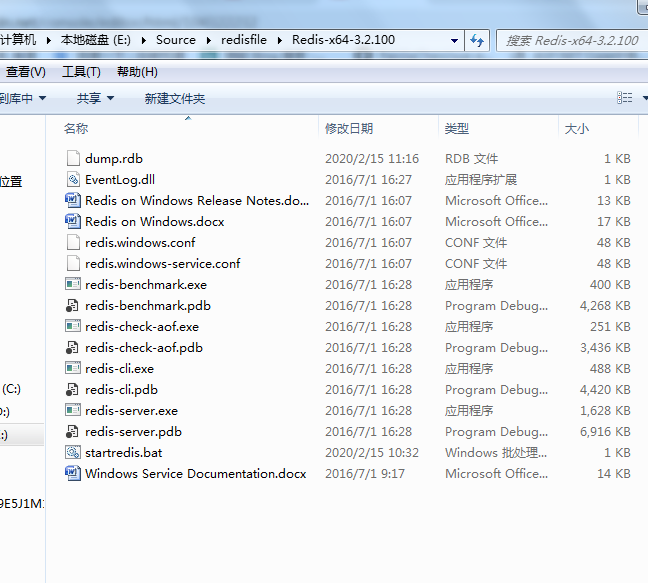Select Windows Service Documentation.docx file name
The image size is (648, 583).
(x=195, y=474)
